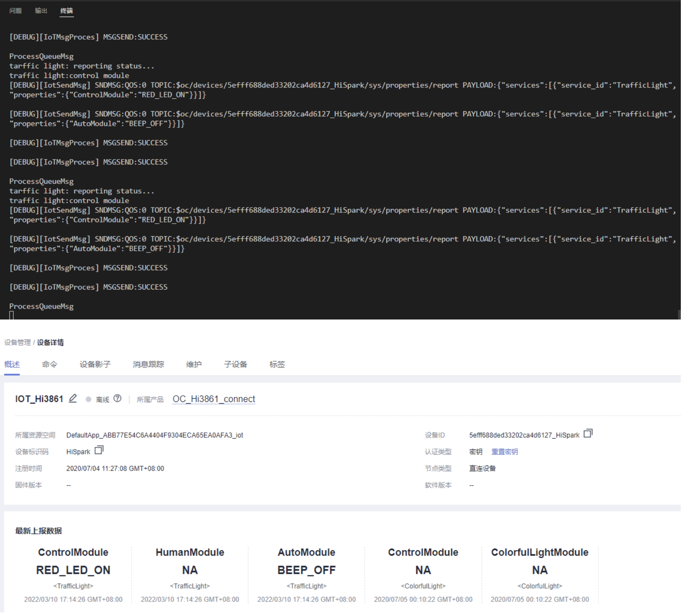The height and width of the screenshot is (614, 700).
Task: Click the 重置密钥 reset key link
Action: [505, 452]
